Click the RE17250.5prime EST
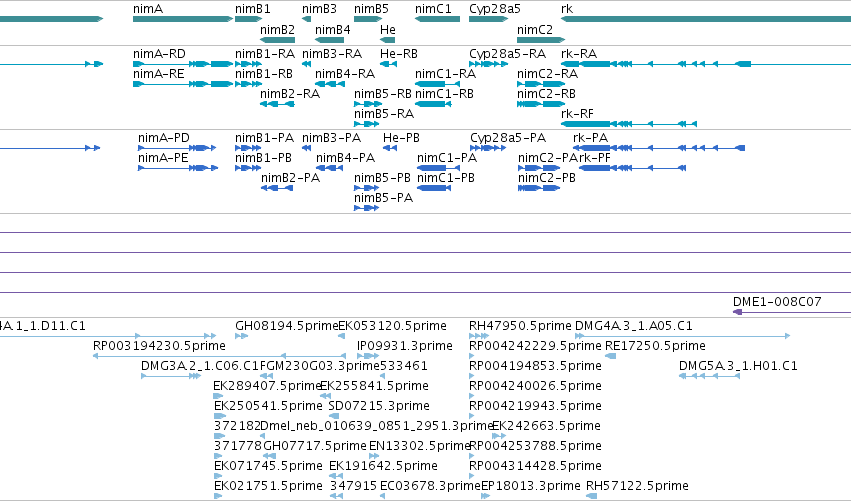This screenshot has width=851, height=501. [x=610, y=356]
